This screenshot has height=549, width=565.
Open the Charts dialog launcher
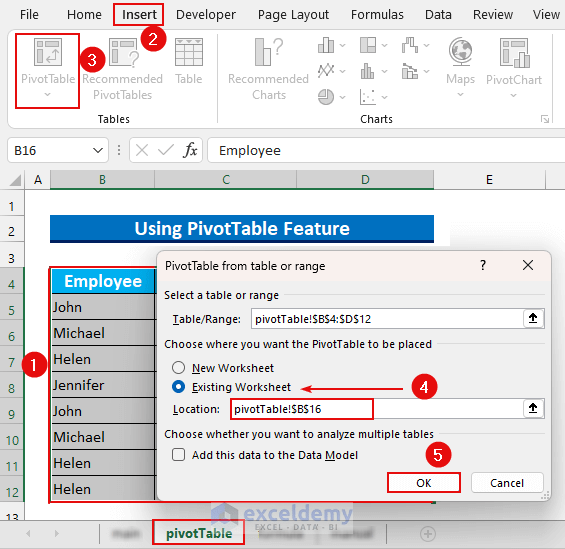point(545,119)
